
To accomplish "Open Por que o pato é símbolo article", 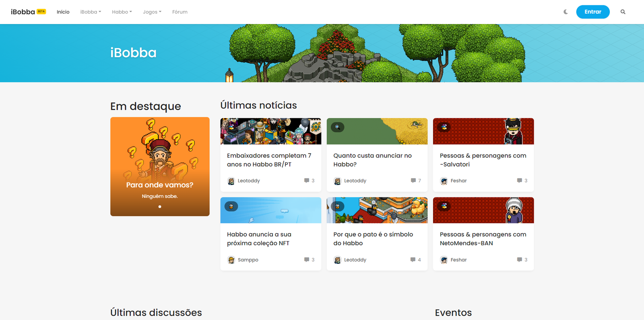I will [373, 239].
